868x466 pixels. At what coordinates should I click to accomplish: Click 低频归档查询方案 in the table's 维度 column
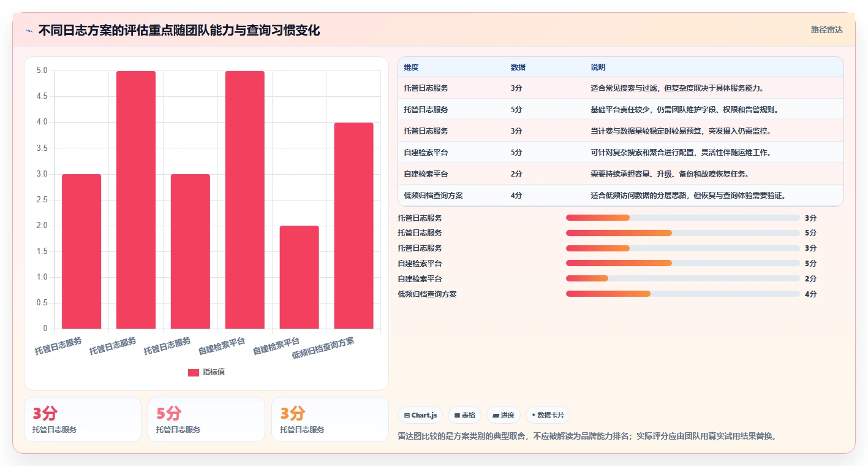(x=433, y=195)
